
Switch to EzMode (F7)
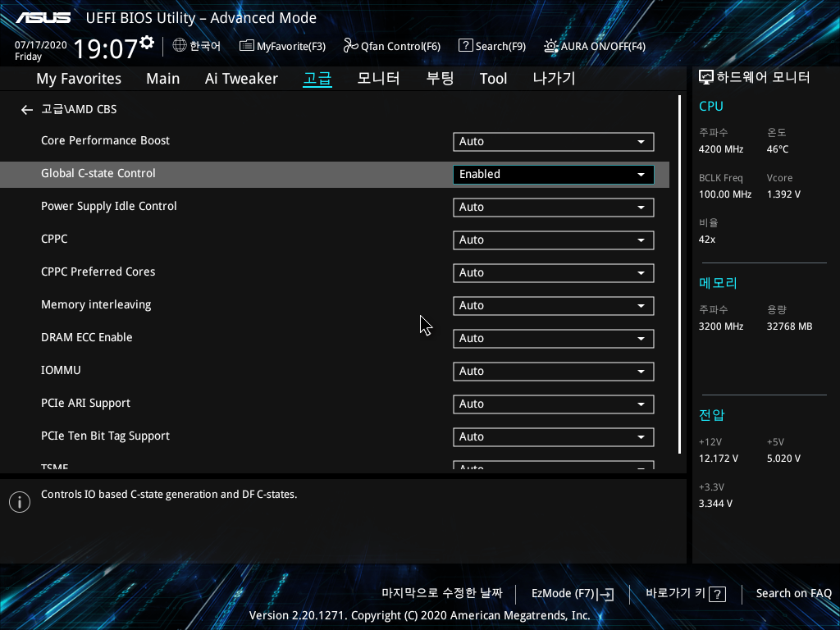573,594
